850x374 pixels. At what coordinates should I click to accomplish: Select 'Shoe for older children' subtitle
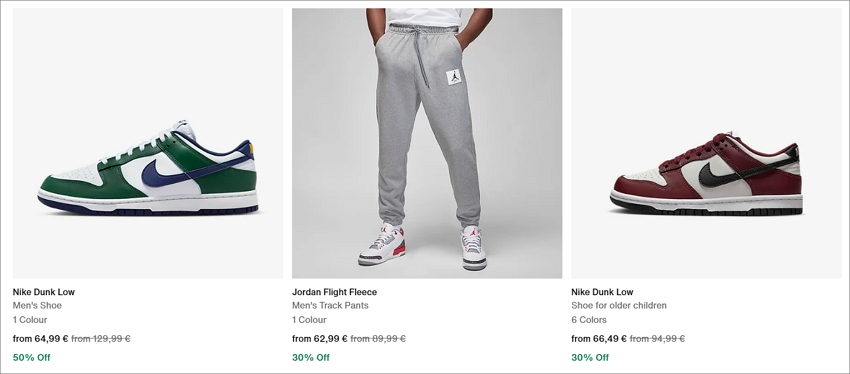coord(619,306)
